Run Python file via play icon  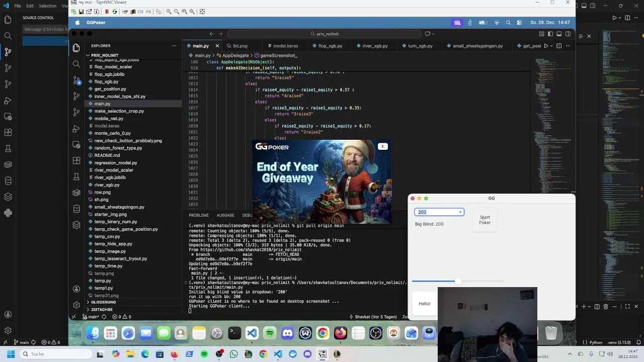pos(546,46)
